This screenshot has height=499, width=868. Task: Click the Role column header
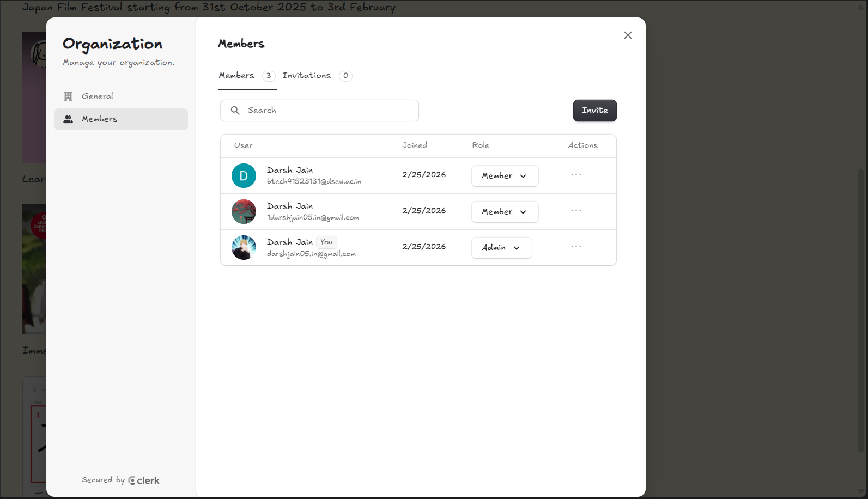coord(481,145)
